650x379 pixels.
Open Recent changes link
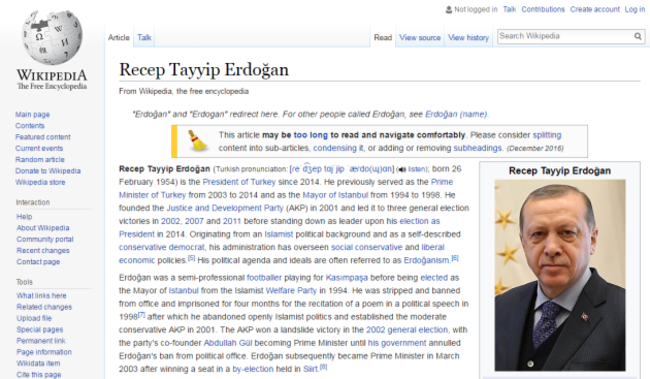(x=43, y=250)
